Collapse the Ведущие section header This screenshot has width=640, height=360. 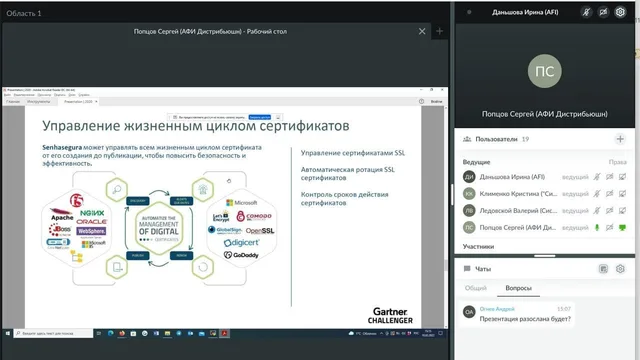(x=476, y=162)
